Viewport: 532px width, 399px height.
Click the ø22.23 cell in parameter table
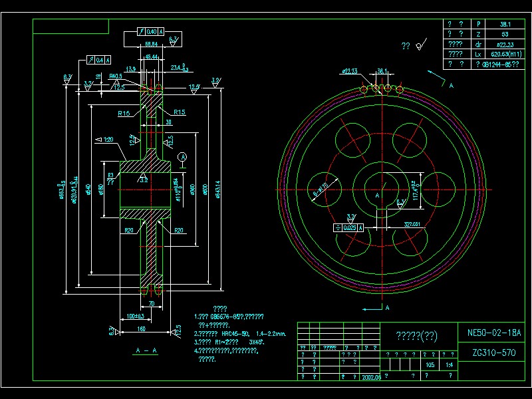(505, 45)
